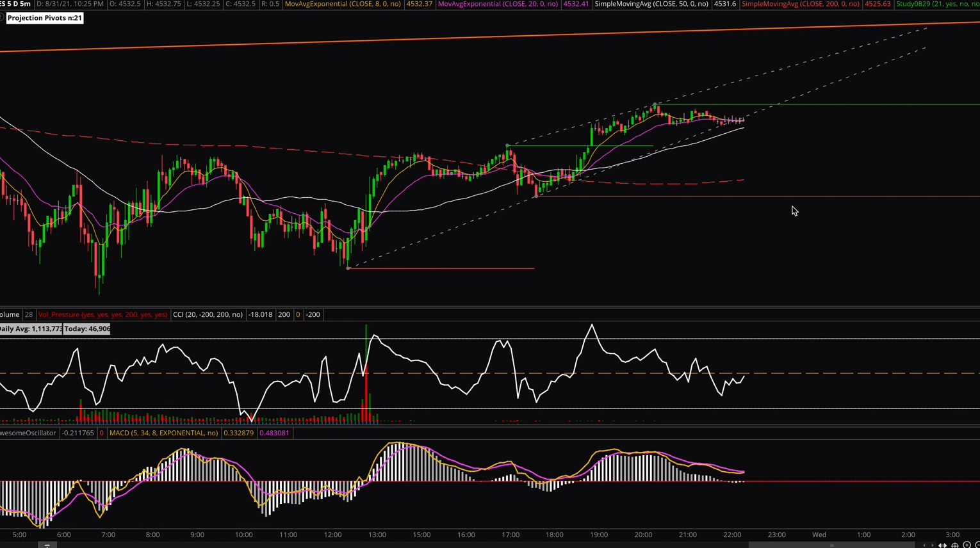Screen dimensions: 980x548
Task: Select the MACD (5, 34, 8, EXPONENTIAL, no) study label
Action: 163,433
